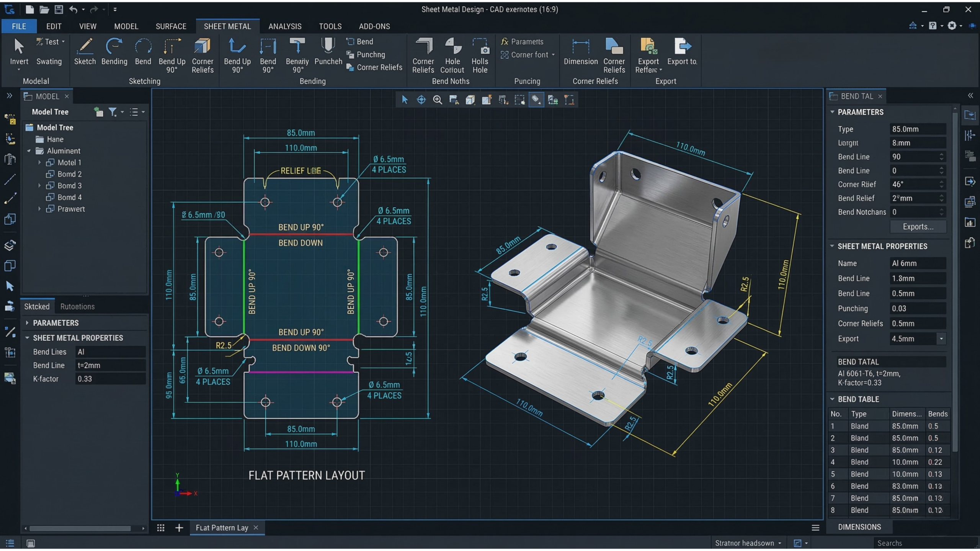Open the Hole Cutout tool
The image size is (980, 551).
coord(452,54)
